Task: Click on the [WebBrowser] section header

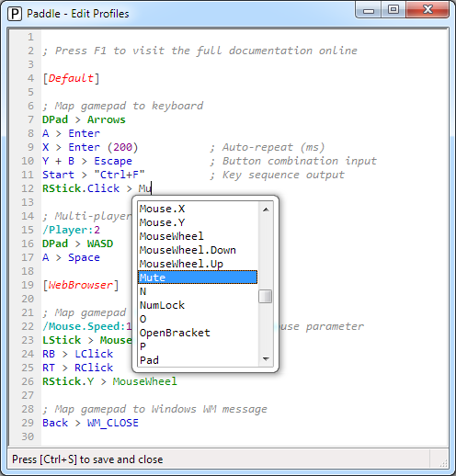Action: pos(81,285)
